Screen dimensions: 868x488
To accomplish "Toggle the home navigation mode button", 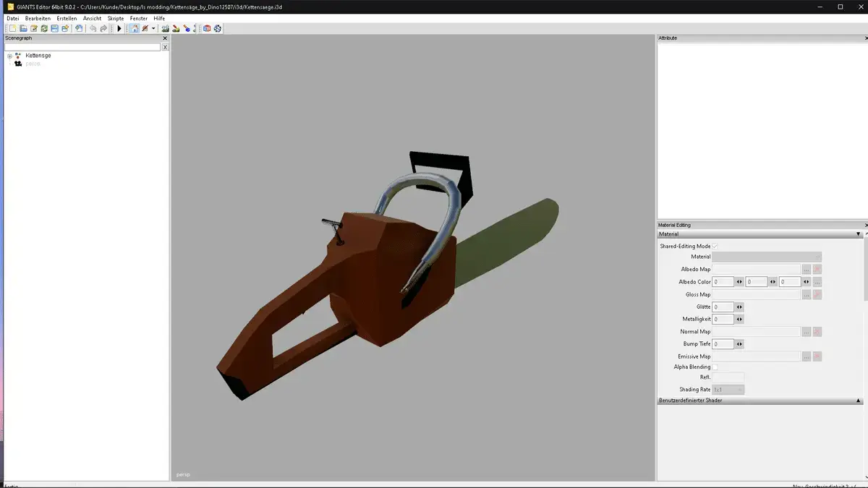I will point(135,28).
